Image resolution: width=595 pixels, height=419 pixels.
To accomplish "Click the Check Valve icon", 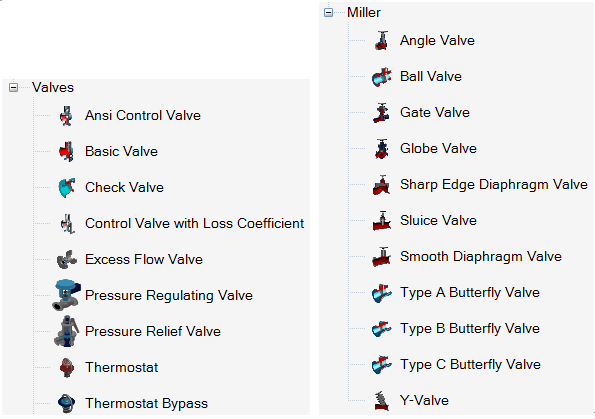I will point(66,187).
